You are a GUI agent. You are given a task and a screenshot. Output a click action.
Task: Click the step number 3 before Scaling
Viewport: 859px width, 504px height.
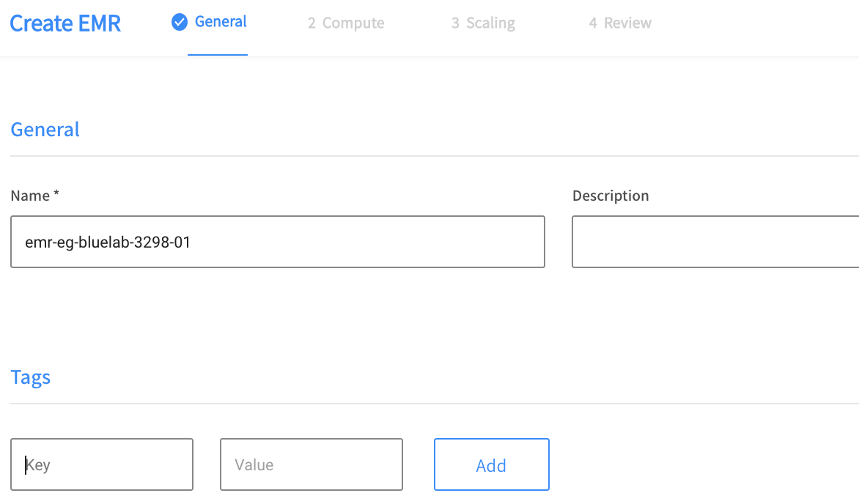455,23
